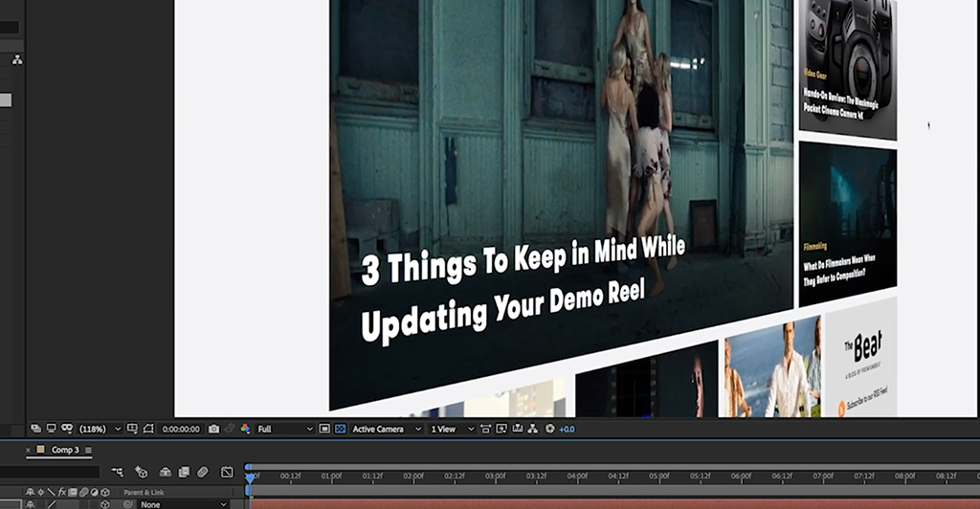The image size is (980, 509).
Task: Click the Parent & Link column header
Action: coord(144,492)
